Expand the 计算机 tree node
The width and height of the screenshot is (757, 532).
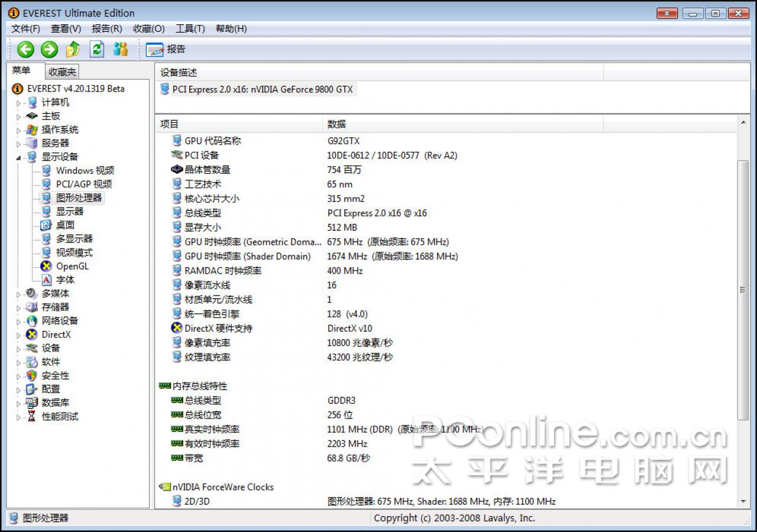coord(18,103)
